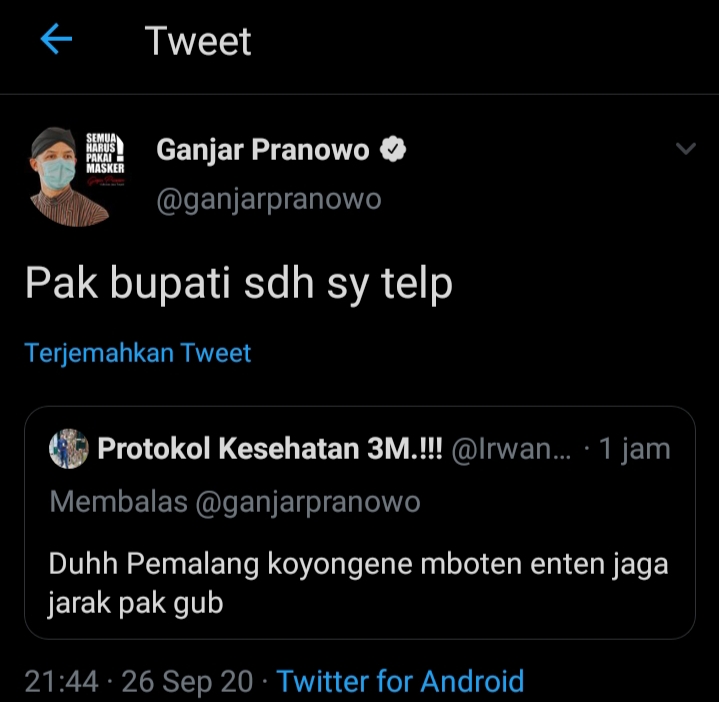
Task: Open the tweet options chevron menu
Action: point(686,149)
